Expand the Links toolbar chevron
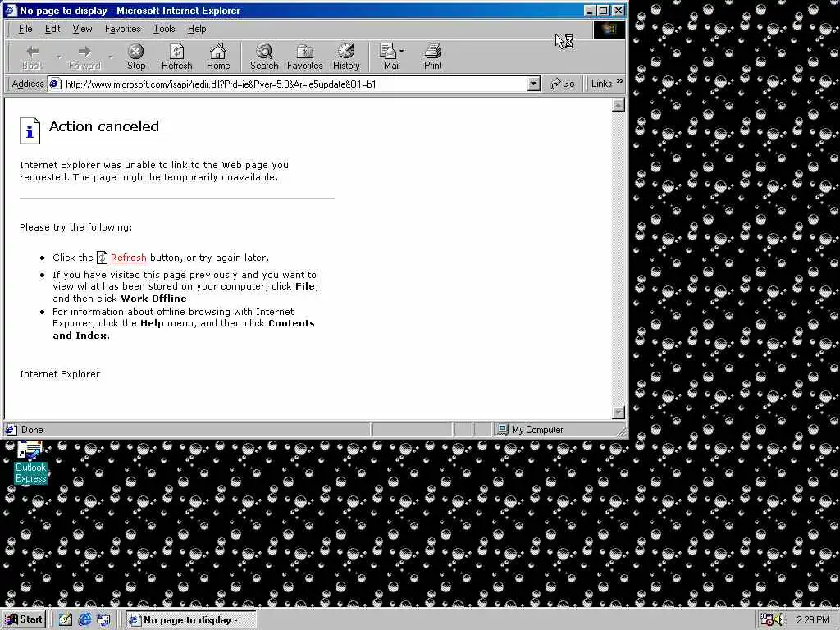 620,81
